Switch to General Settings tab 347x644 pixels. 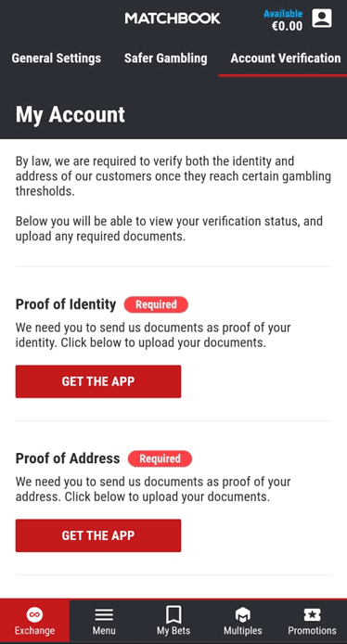pos(57,58)
